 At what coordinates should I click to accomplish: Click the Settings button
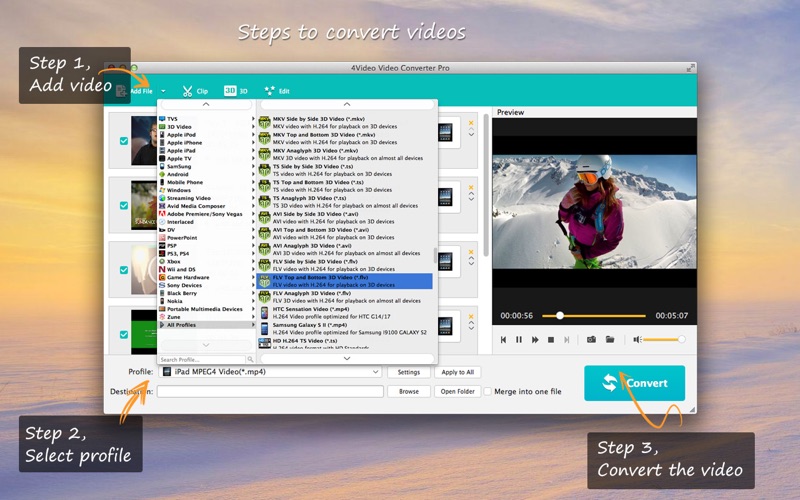[409, 372]
